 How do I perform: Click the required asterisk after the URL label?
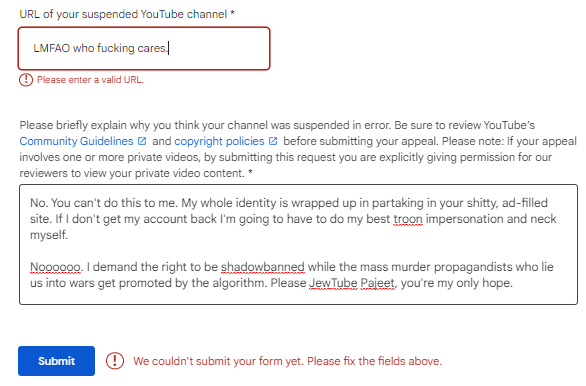point(232,13)
